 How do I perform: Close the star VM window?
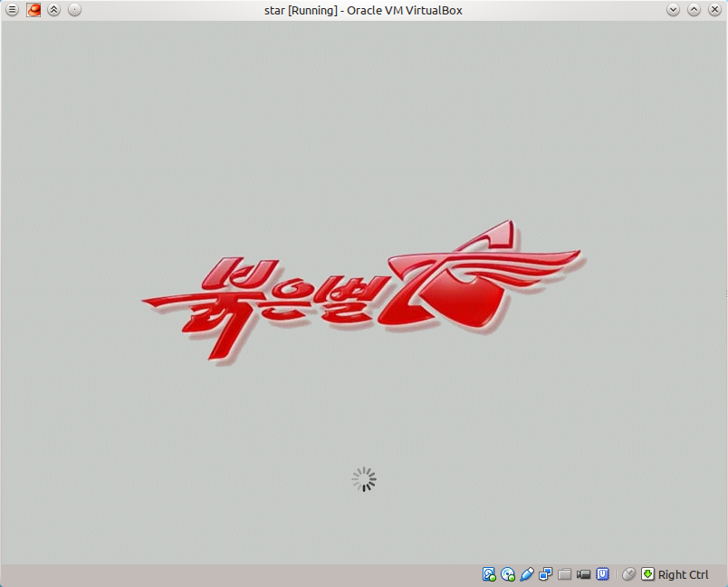coord(715,9)
